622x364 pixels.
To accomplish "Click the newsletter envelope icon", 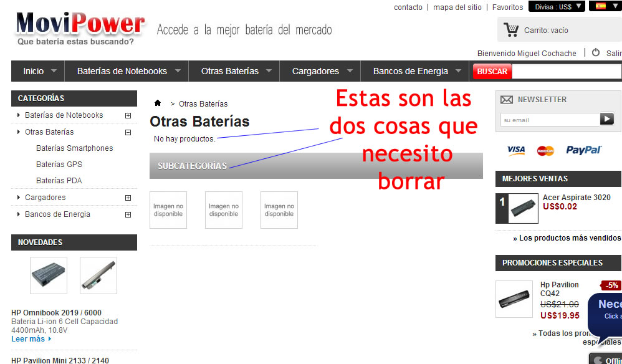I will point(507,100).
